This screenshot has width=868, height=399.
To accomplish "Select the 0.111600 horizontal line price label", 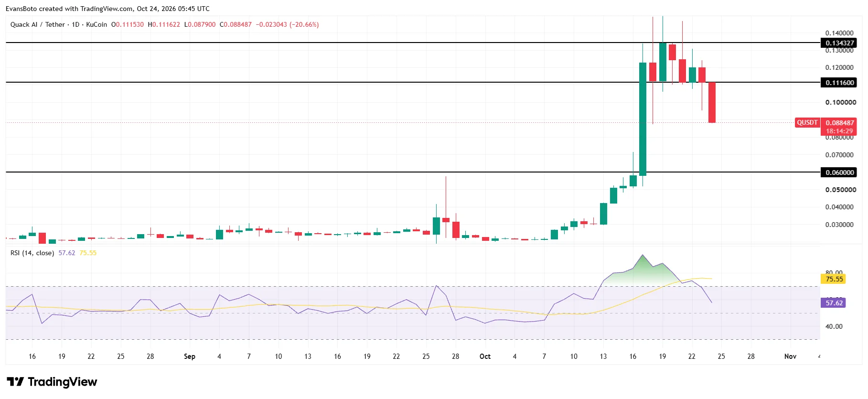I will point(839,83).
